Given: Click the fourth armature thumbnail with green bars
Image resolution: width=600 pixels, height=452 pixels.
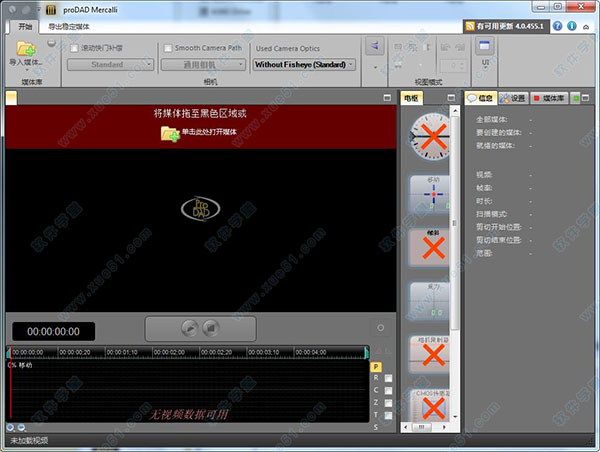Looking at the screenshot, I should point(429,301).
